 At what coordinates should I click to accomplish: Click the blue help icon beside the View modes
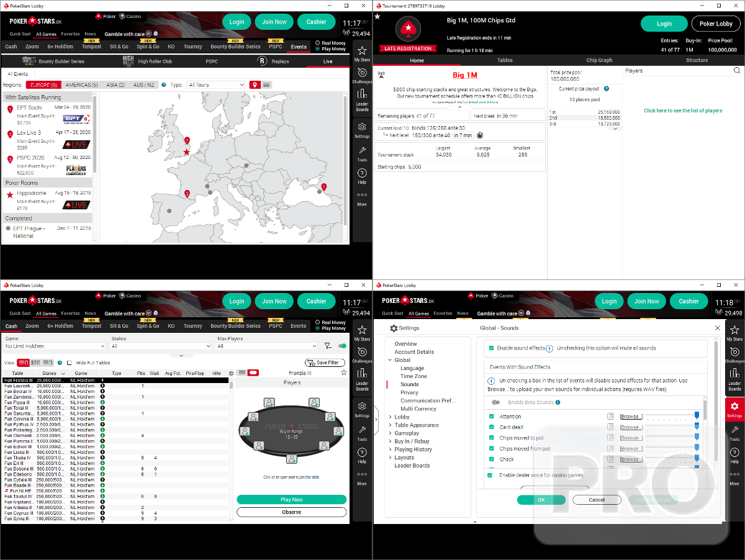[x=60, y=363]
